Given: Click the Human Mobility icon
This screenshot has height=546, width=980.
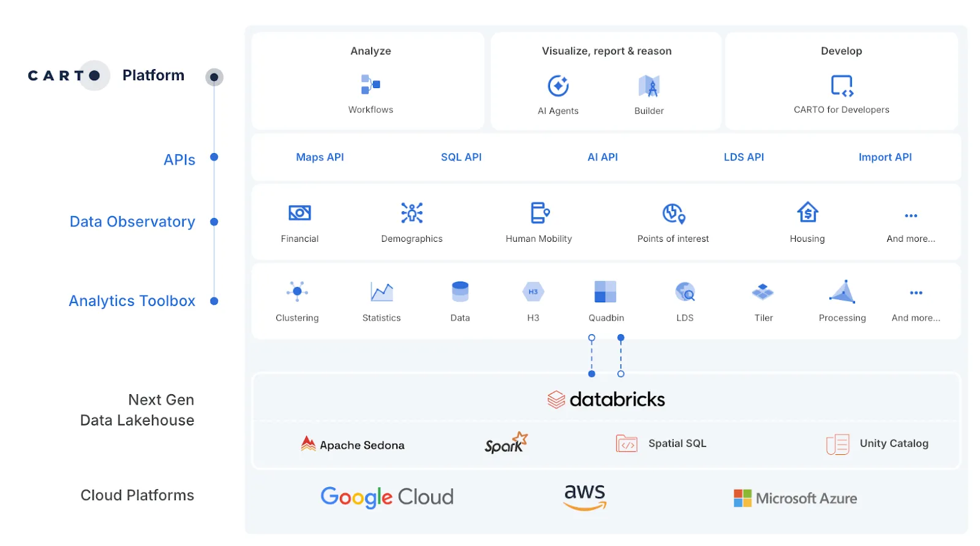Looking at the screenshot, I should (539, 213).
